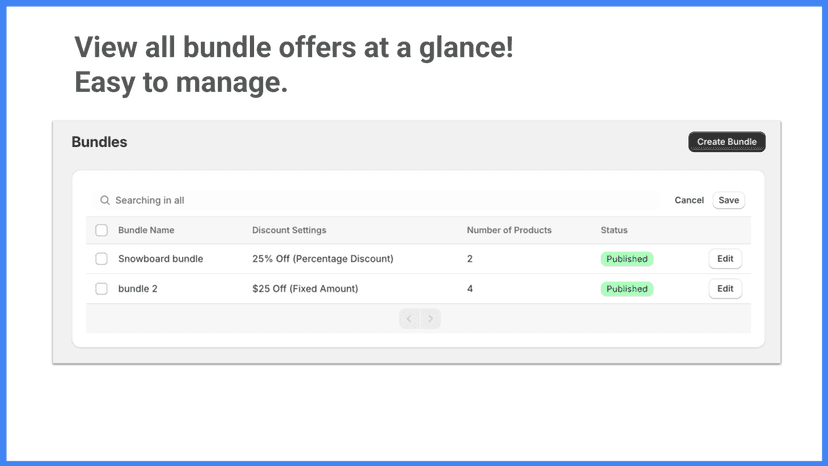Click Published badge for bundle 2

click(x=627, y=289)
